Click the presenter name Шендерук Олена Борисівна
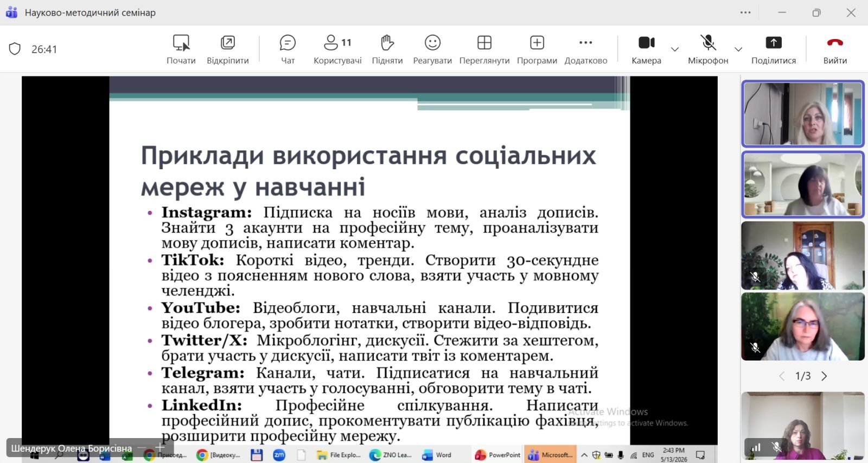 72,448
